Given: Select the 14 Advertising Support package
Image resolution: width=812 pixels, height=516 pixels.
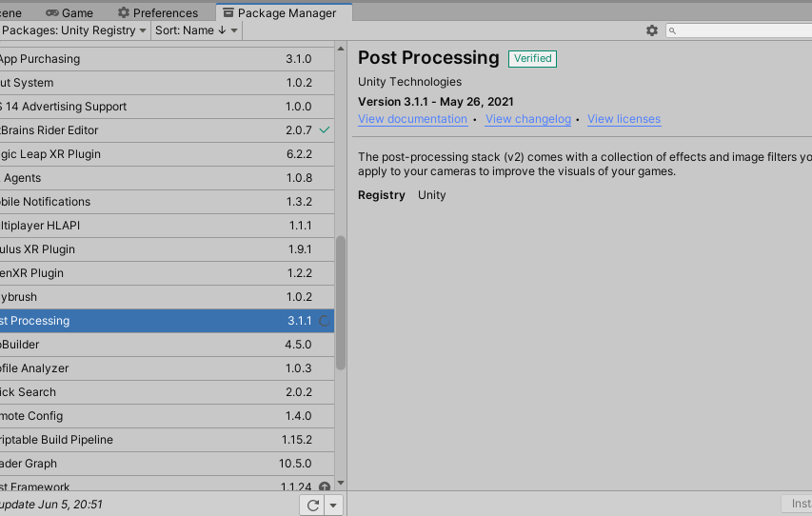Looking at the screenshot, I should (167, 107).
